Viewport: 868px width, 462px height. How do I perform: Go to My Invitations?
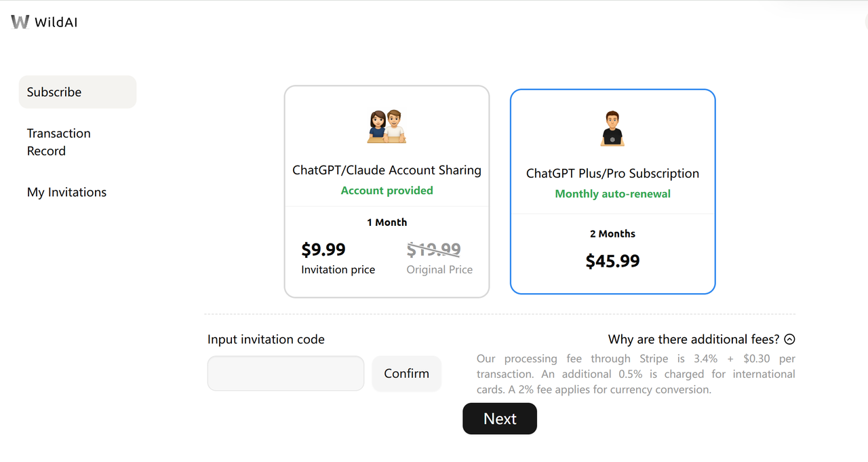tap(66, 192)
